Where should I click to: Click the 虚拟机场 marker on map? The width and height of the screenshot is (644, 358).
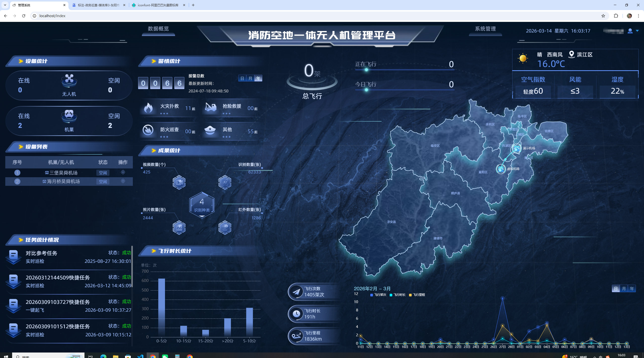point(501,169)
